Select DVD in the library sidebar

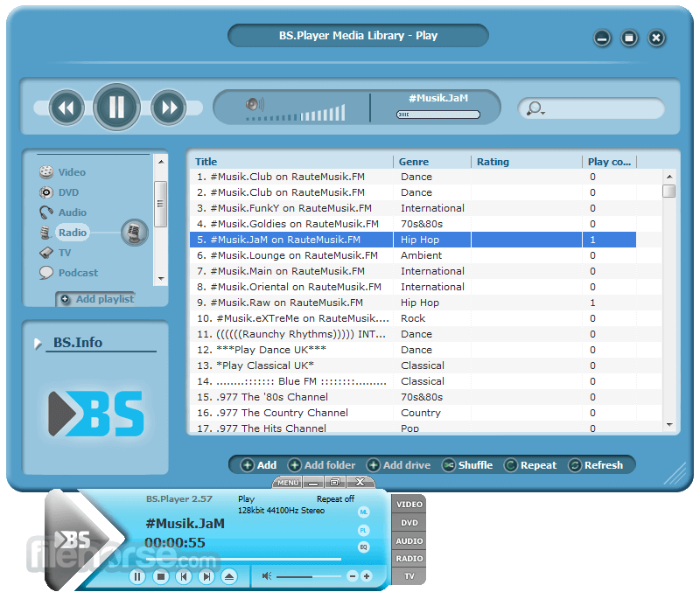(x=68, y=192)
